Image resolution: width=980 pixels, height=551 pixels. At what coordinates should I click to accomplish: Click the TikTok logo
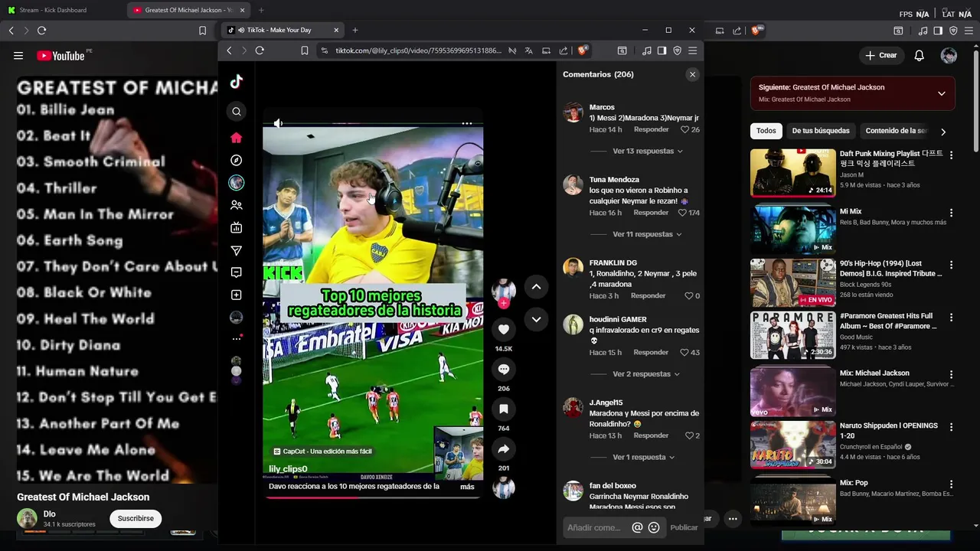[237, 81]
